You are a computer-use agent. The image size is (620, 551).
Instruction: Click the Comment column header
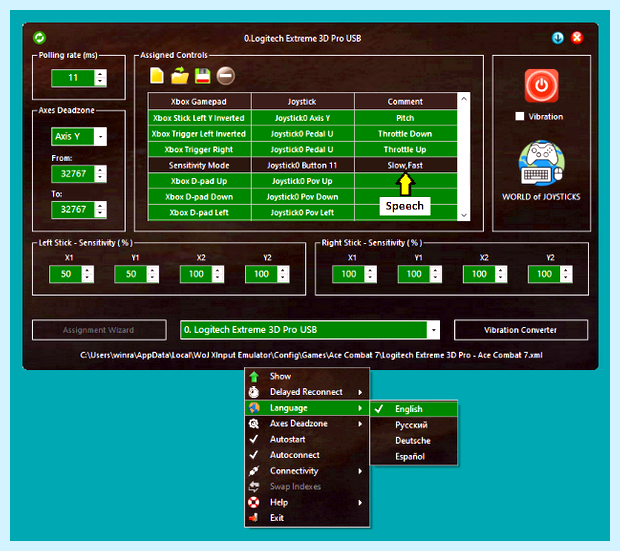tap(406, 102)
